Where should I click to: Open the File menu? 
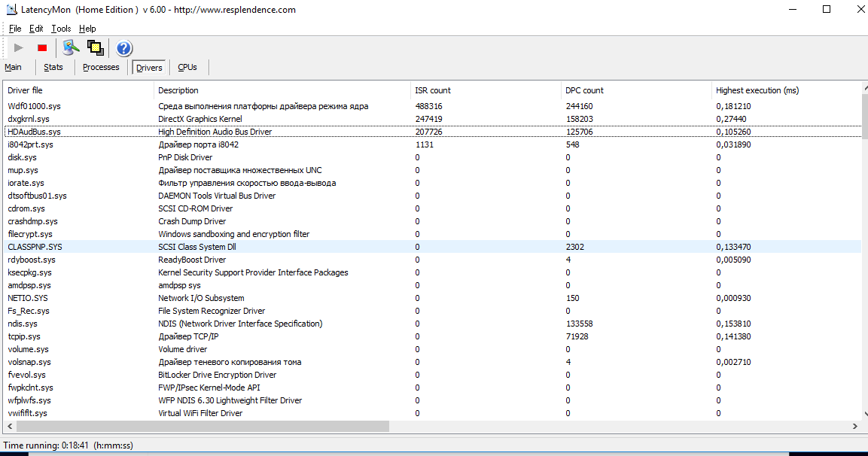15,29
